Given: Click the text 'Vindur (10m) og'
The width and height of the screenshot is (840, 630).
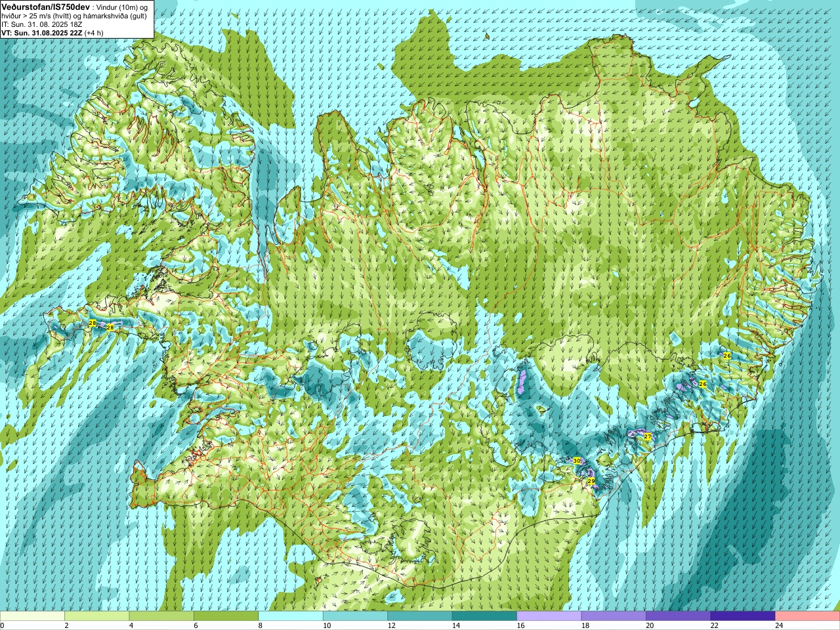Looking at the screenshot, I should pos(123,7).
